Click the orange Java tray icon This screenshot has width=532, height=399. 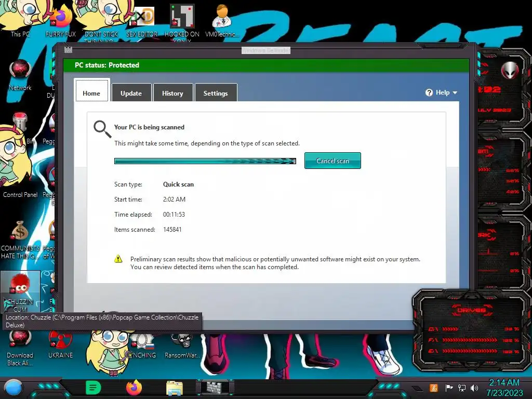(x=434, y=388)
